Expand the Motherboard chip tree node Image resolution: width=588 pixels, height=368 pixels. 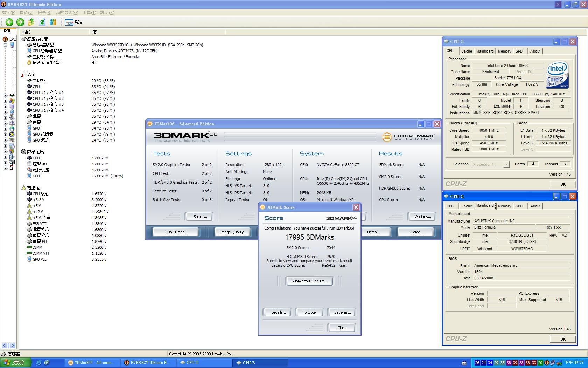(5, 95)
